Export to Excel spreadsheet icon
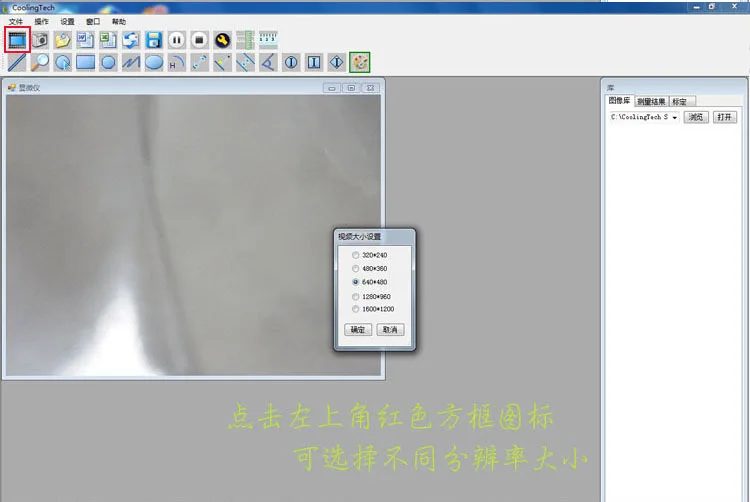The width and height of the screenshot is (750, 502). click(x=108, y=40)
